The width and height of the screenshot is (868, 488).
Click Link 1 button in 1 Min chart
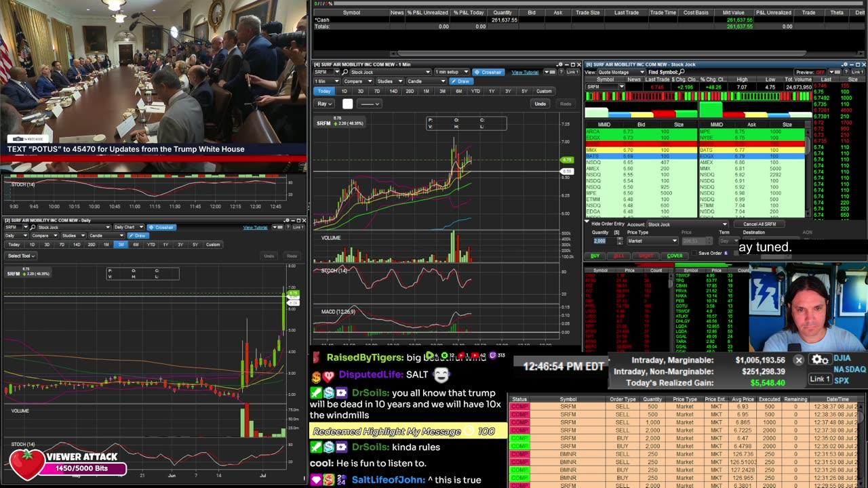point(572,72)
